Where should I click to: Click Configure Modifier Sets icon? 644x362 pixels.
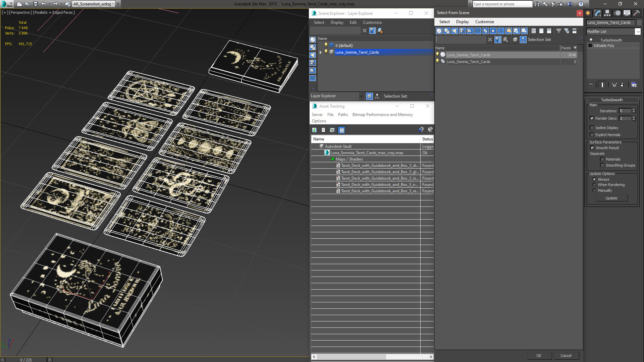tap(634, 85)
